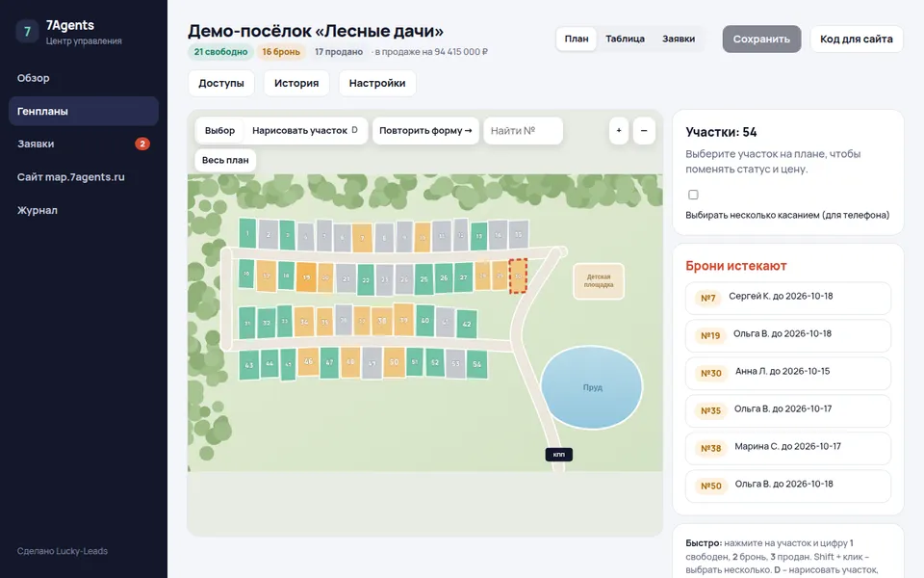Open the Настройки section
The image size is (924, 578).
click(x=377, y=83)
